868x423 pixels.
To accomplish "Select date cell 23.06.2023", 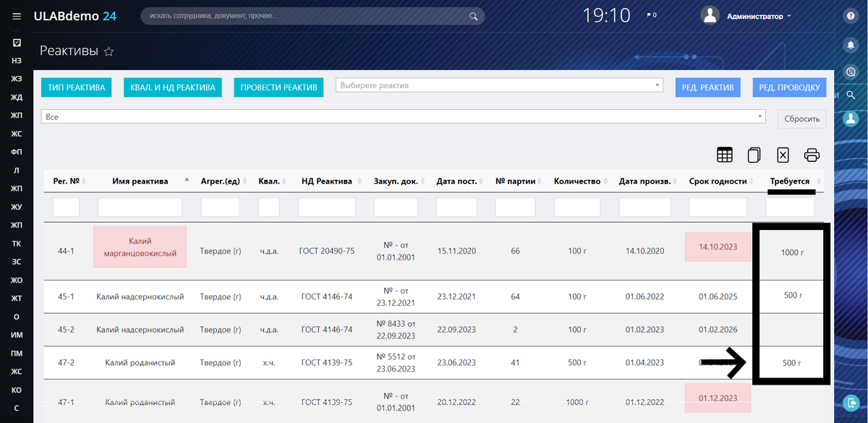I will point(456,362).
